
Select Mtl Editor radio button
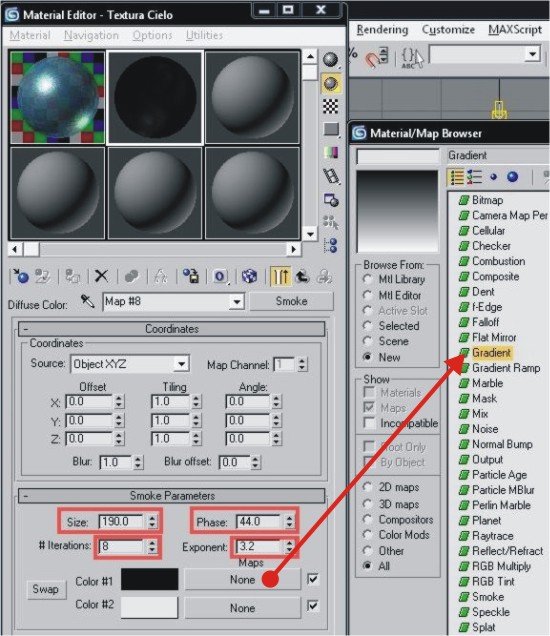tap(367, 295)
